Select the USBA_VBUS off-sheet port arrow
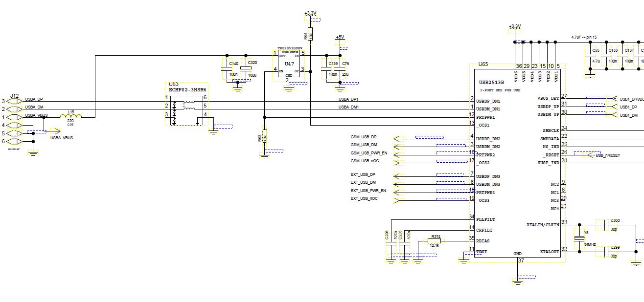 coord(55,131)
